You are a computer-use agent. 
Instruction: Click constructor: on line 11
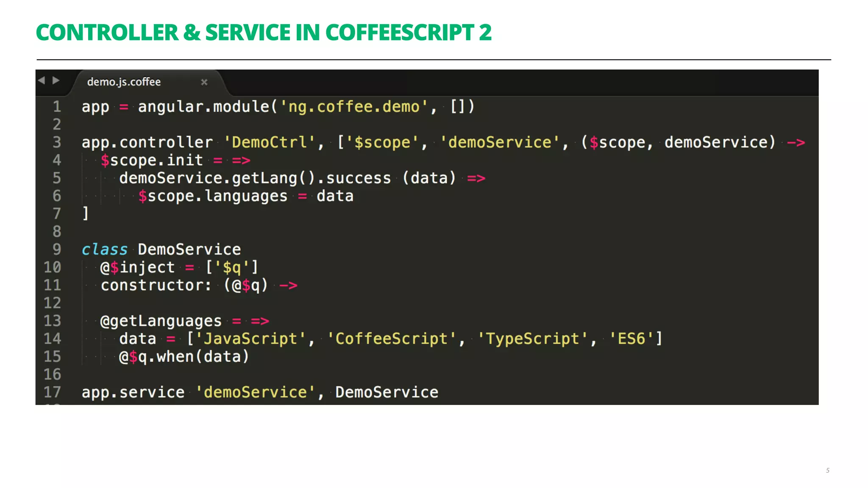click(x=156, y=286)
